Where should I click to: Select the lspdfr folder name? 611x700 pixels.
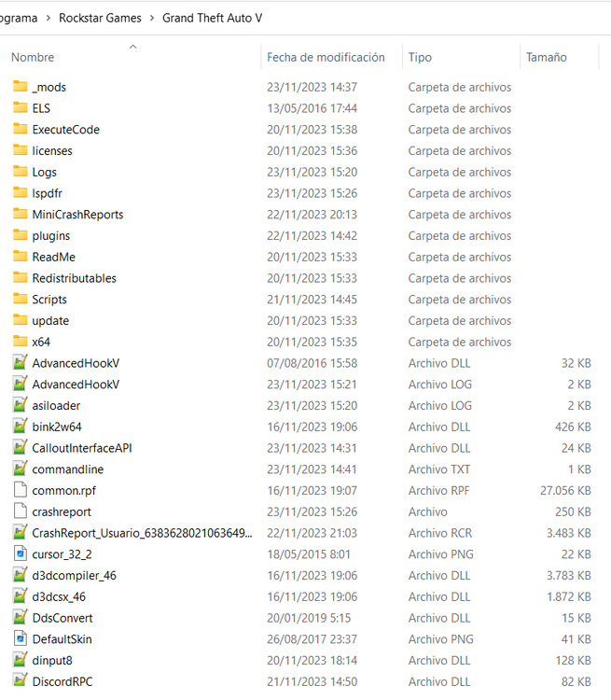[47, 193]
